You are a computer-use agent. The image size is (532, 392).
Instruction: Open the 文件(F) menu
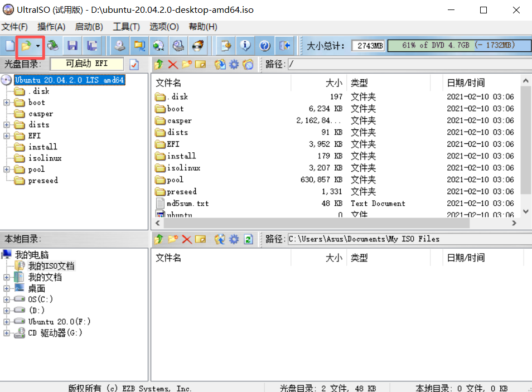point(14,27)
